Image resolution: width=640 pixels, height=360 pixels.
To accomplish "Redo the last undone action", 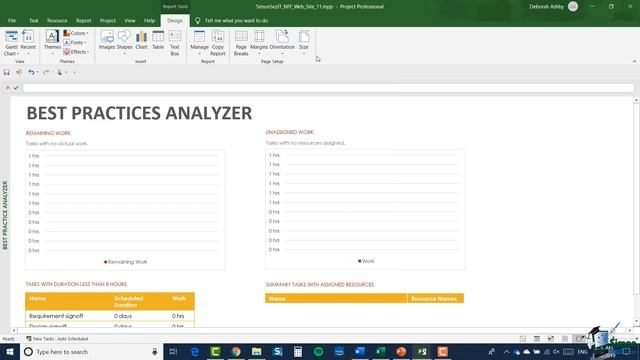I will pos(46,72).
